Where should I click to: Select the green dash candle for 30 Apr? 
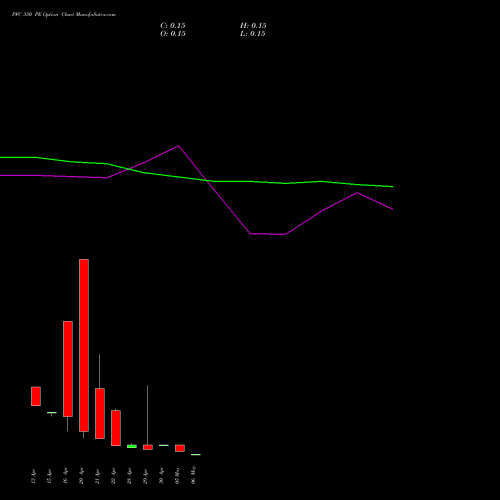(164, 445)
